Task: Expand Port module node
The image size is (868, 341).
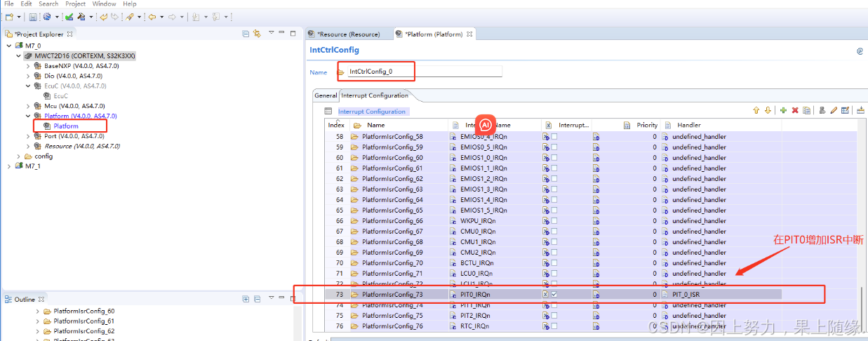Action: point(28,136)
